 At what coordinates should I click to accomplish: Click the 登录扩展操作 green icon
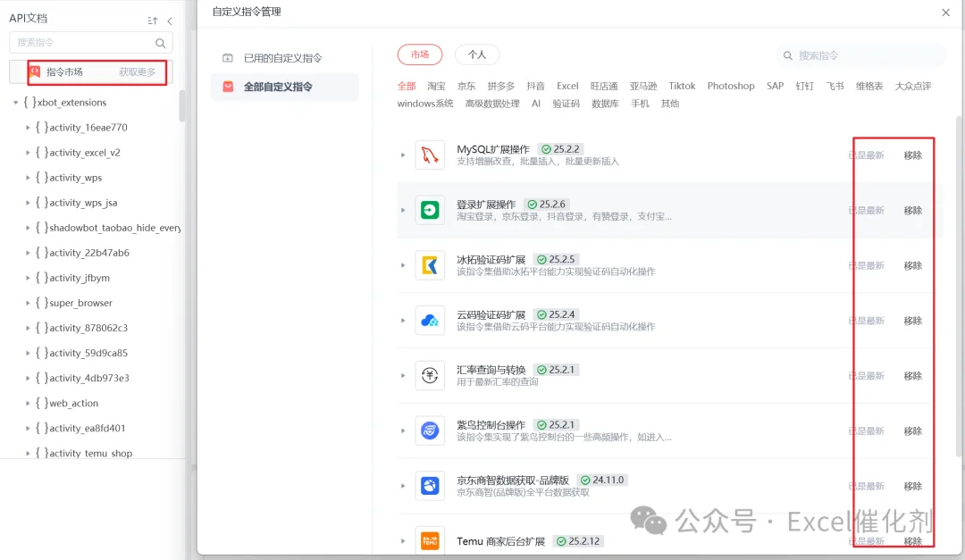coord(430,211)
